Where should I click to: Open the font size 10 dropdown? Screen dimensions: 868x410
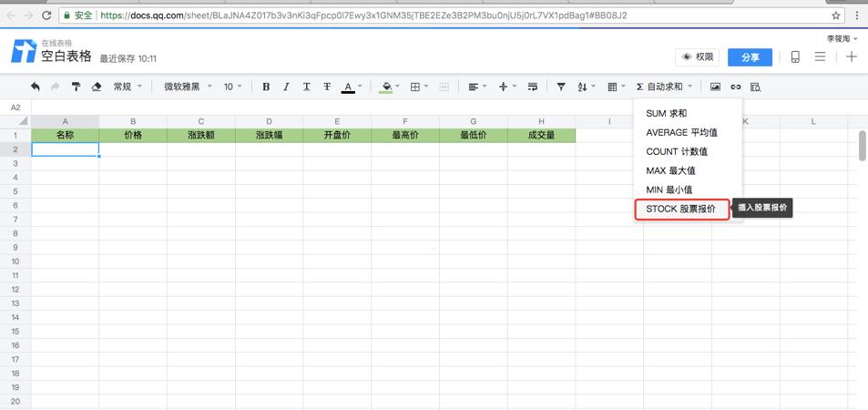coord(233,87)
